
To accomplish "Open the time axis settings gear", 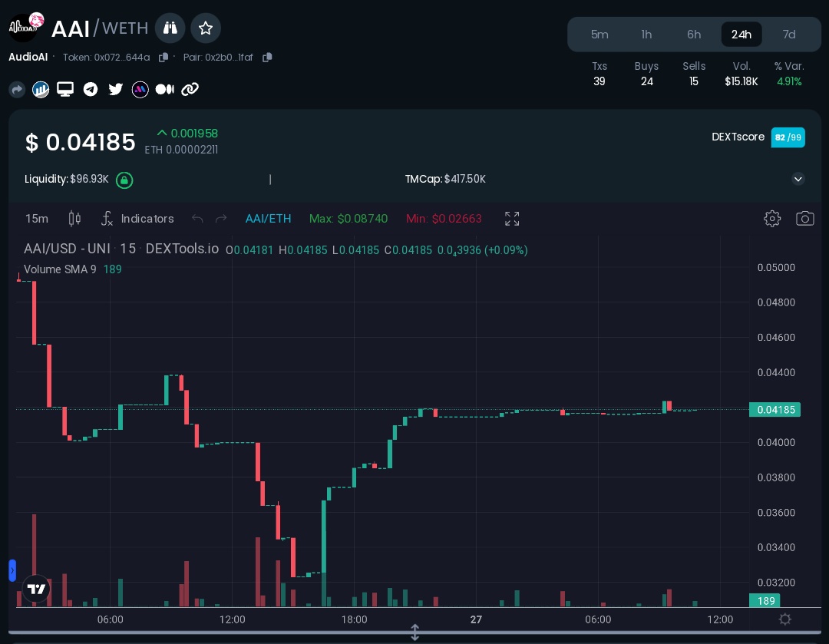I will pyautogui.click(x=785, y=619).
